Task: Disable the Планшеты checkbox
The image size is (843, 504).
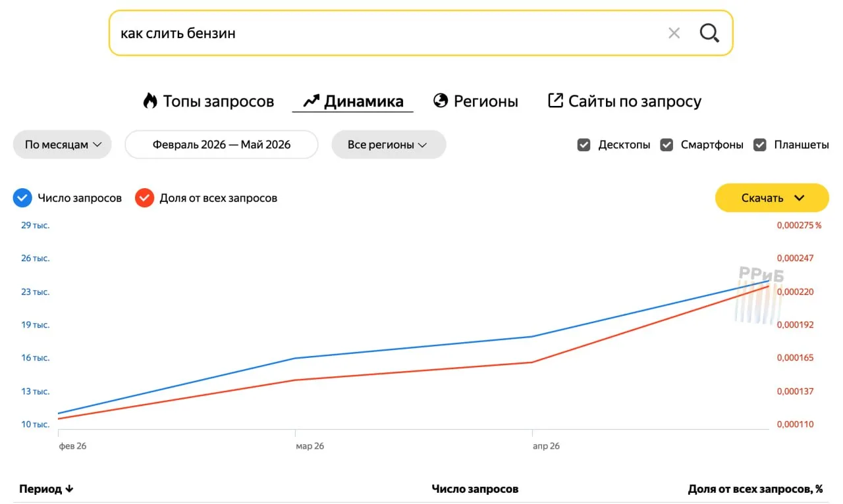Action: point(760,145)
